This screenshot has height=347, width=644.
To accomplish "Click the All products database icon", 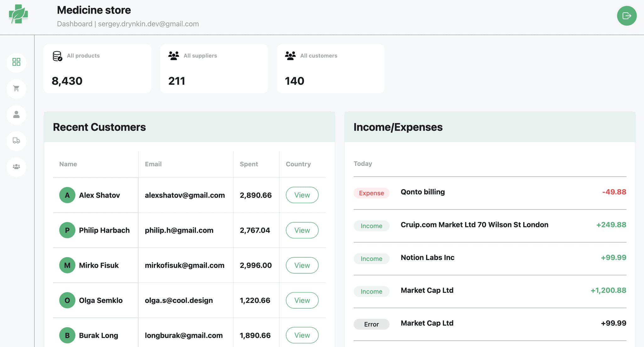I will pos(57,56).
